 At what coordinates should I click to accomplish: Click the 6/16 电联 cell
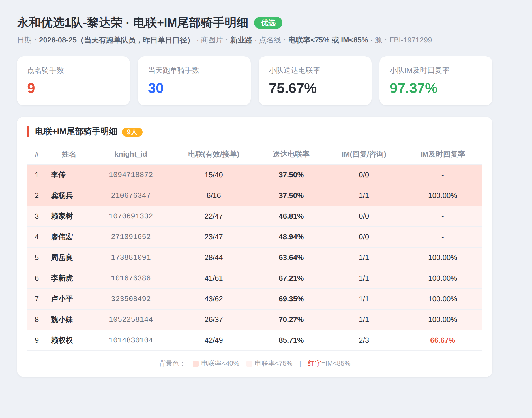pyautogui.click(x=214, y=195)
